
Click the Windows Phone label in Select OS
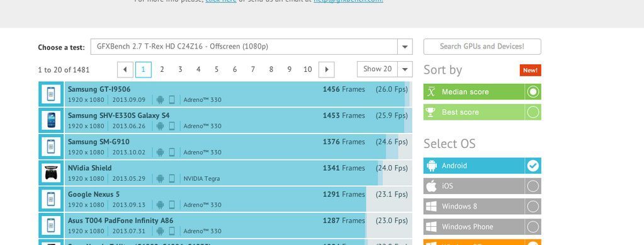click(467, 227)
